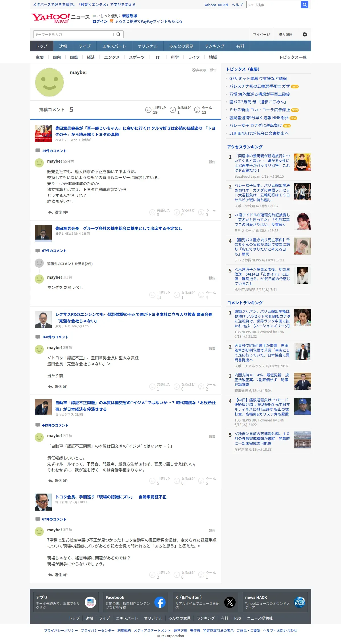This screenshot has width=341, height=644.
Task: Click the maybe! profile avatar image
Action: click(49, 82)
